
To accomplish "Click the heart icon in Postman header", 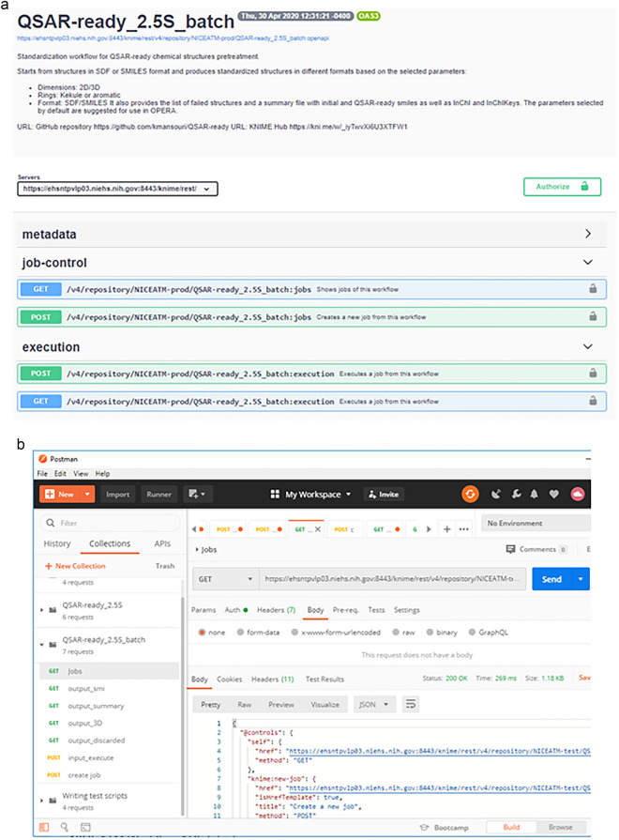I will pos(553,494).
